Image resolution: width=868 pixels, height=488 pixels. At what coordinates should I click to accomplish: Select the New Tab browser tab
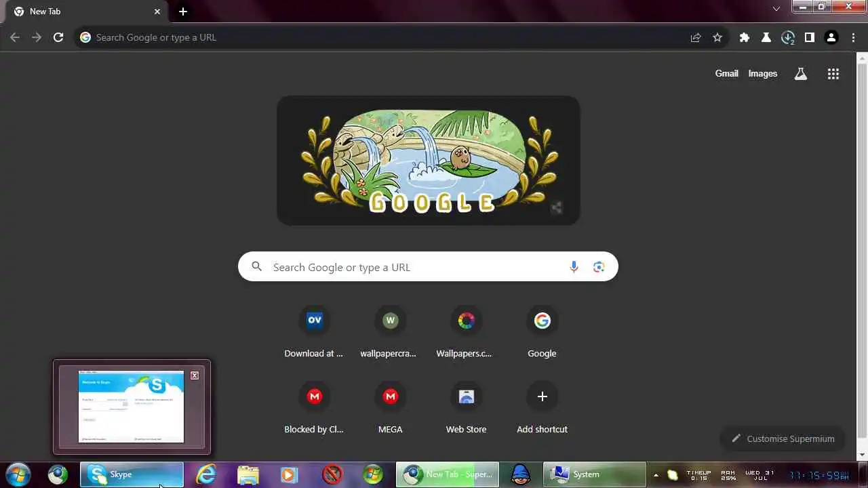[87, 12]
